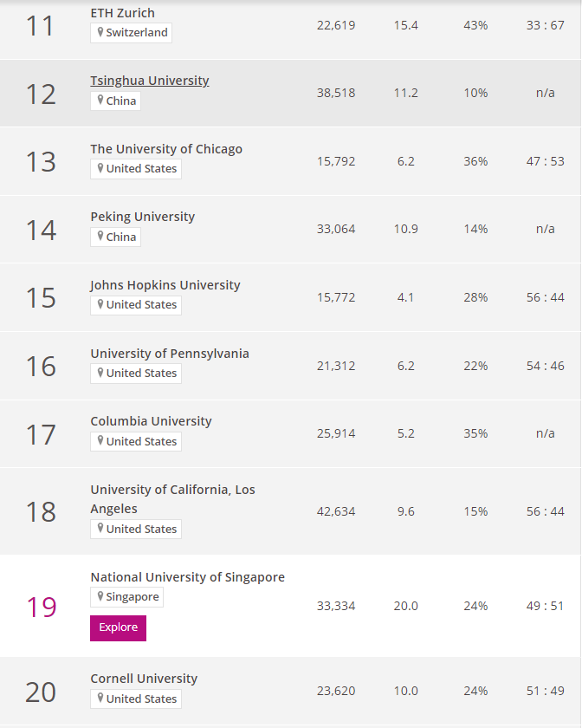The image size is (582, 728).
Task: Select The University of Chicago entry
Action: point(165,148)
